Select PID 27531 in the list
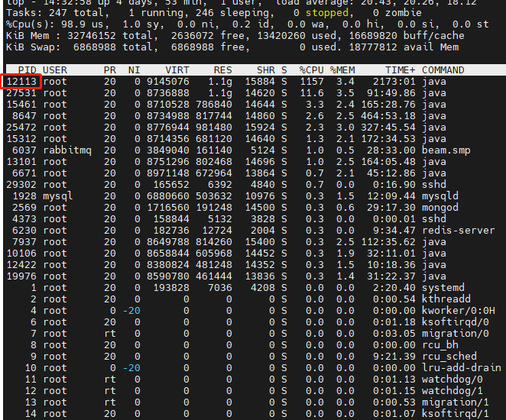The height and width of the screenshot is (420, 506). click(21, 93)
